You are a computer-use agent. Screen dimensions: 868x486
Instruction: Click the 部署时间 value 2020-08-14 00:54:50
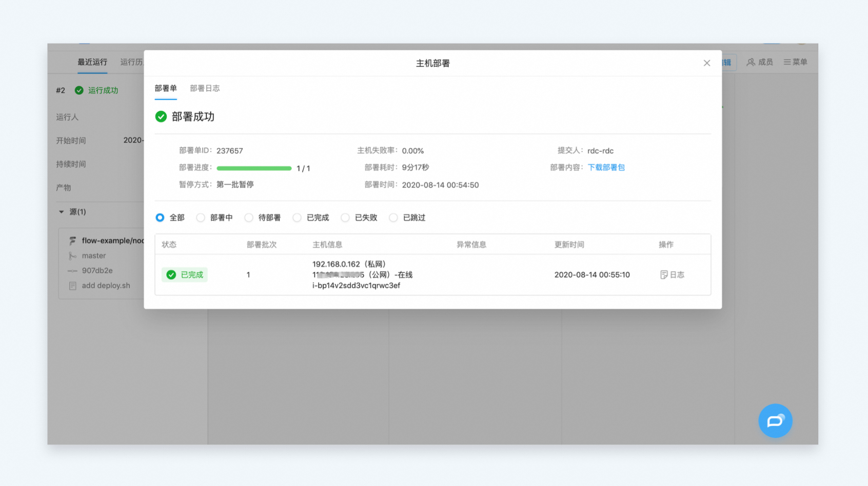tap(440, 185)
